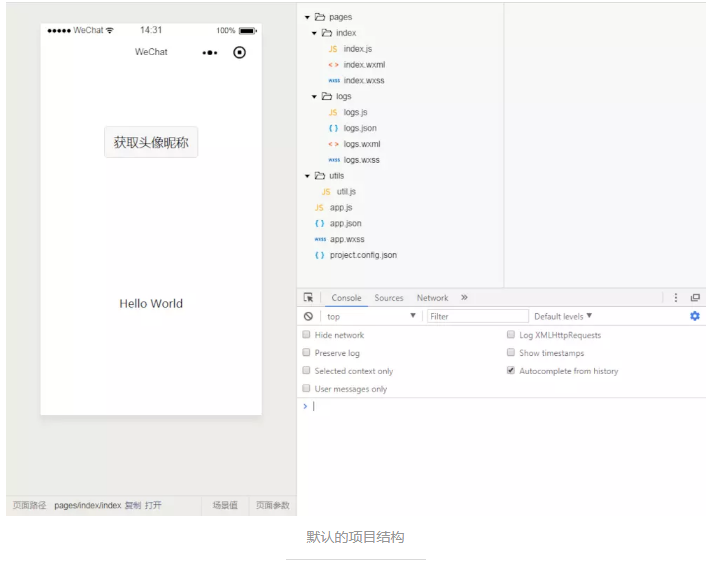This screenshot has height=575, width=721.
Task: Collapse the utils folder
Action: (308, 176)
